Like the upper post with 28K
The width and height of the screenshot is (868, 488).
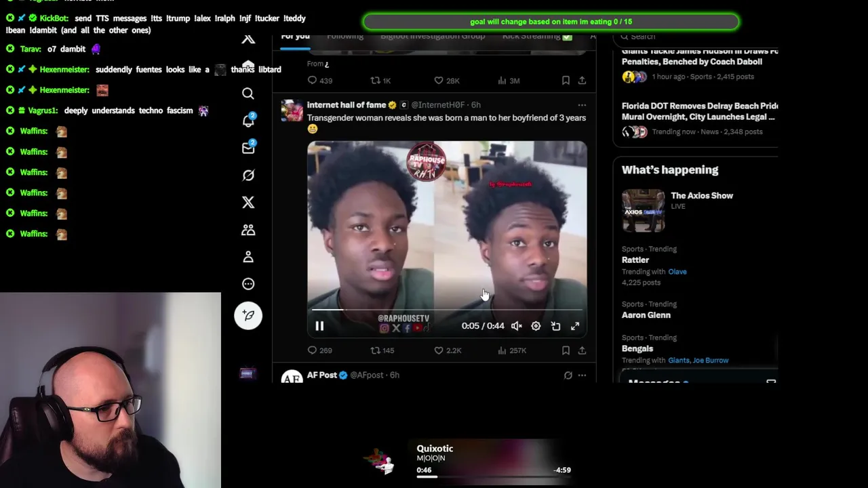(x=447, y=81)
